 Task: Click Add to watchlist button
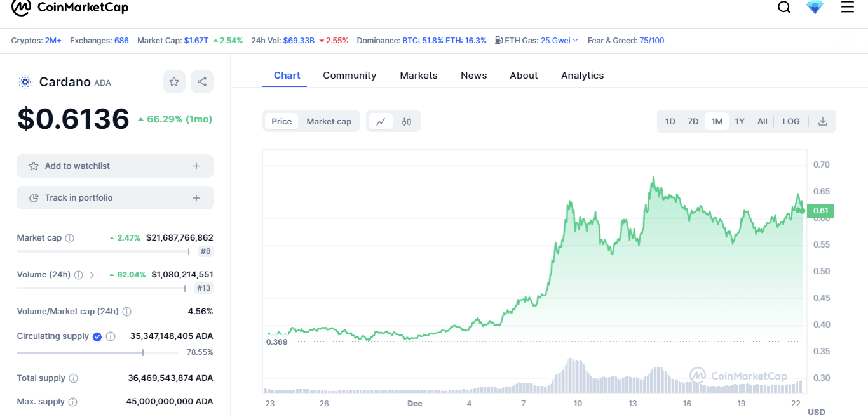tap(115, 166)
